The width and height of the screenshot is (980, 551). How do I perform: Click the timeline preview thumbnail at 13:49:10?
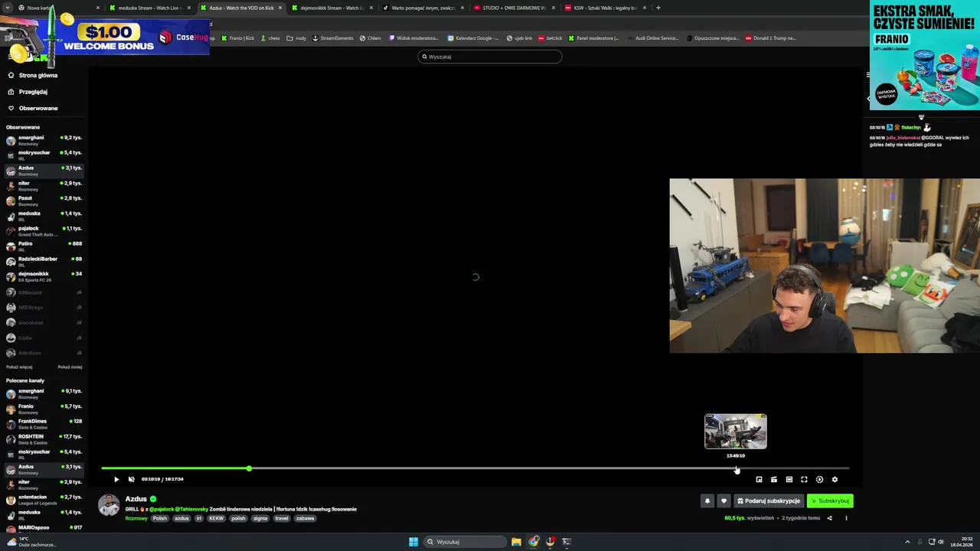tap(735, 432)
